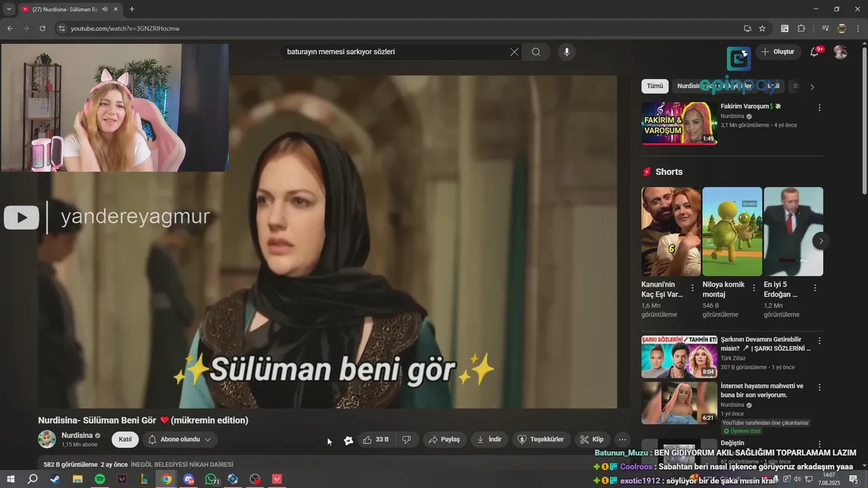Go back with the browser back arrow
Viewport: 868px width, 488px height.
(9, 28)
